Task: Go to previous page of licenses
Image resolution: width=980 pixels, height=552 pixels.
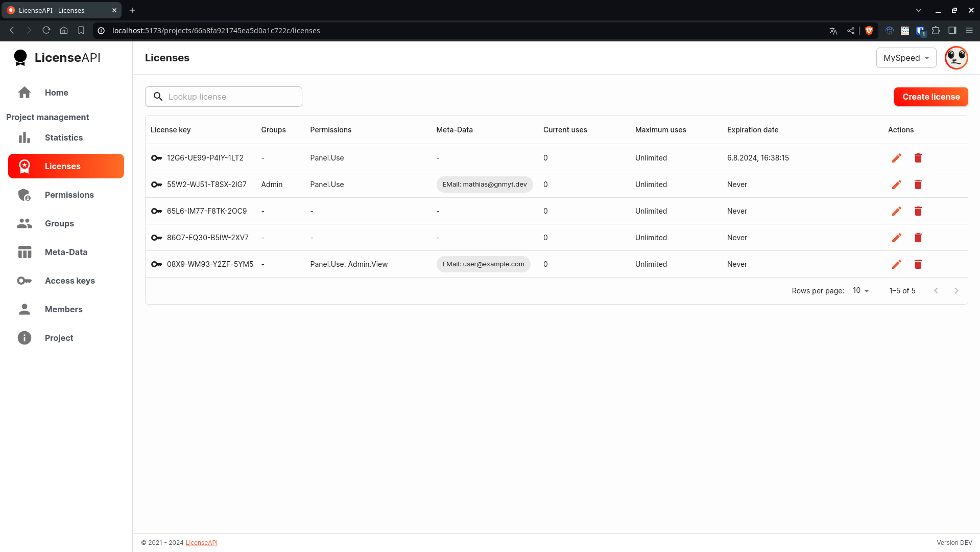Action: 936,291
